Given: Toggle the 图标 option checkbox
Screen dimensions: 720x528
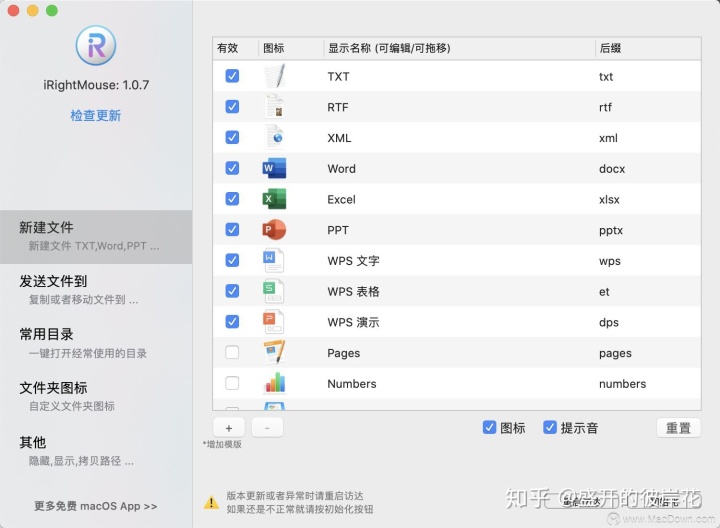Looking at the screenshot, I should point(489,427).
